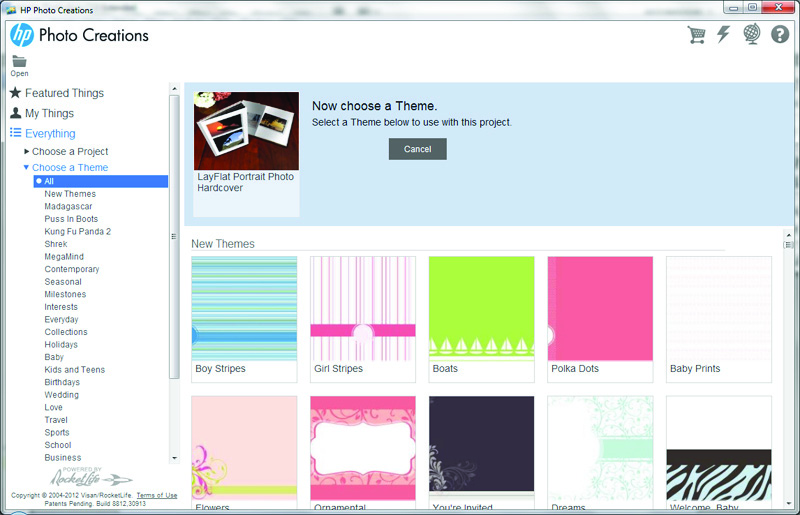The height and width of the screenshot is (515, 800).
Task: Expand the Choose a Project arrow
Action: pyautogui.click(x=27, y=151)
